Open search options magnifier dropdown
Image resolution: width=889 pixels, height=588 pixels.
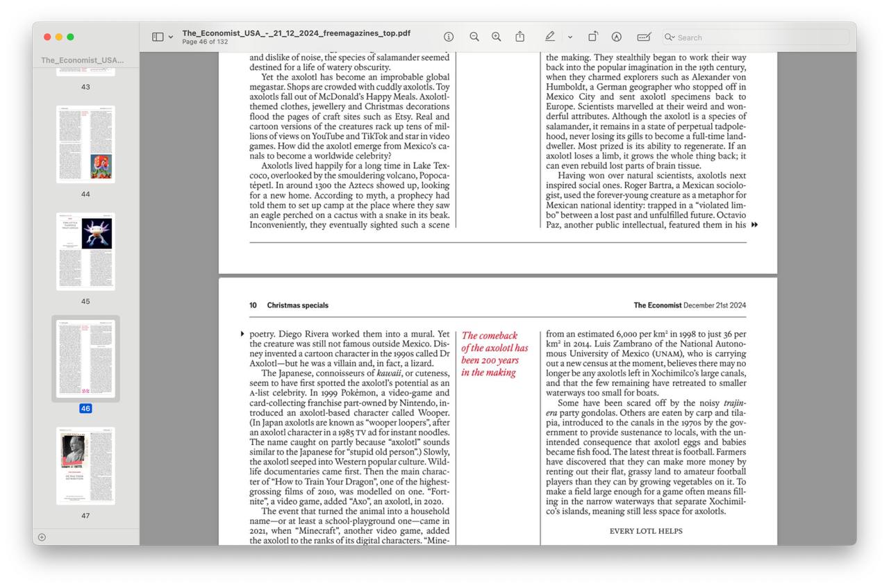click(x=670, y=37)
